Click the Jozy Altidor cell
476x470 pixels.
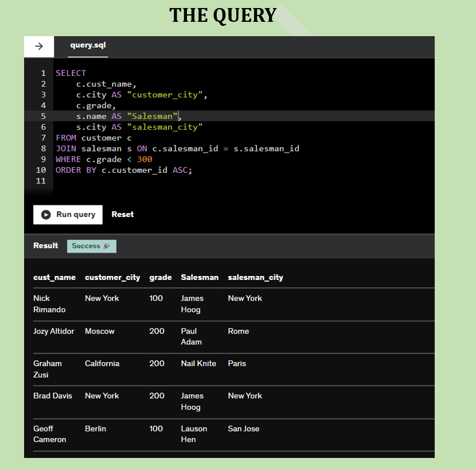click(x=53, y=331)
